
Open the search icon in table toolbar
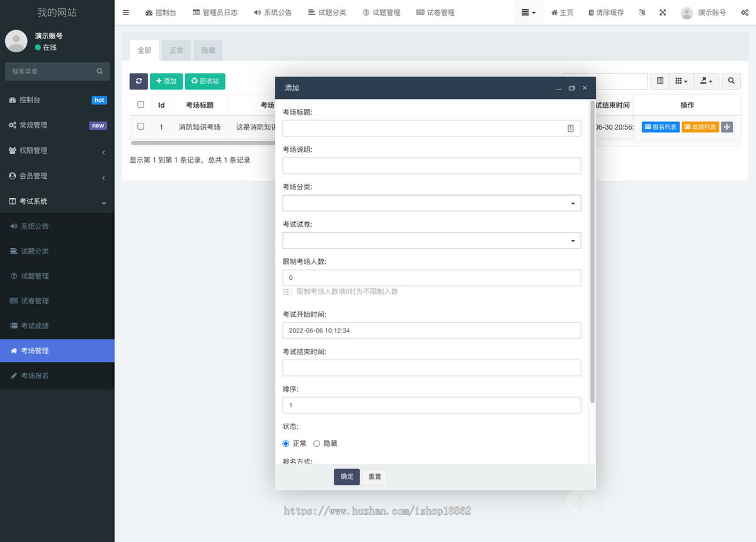[730, 81]
